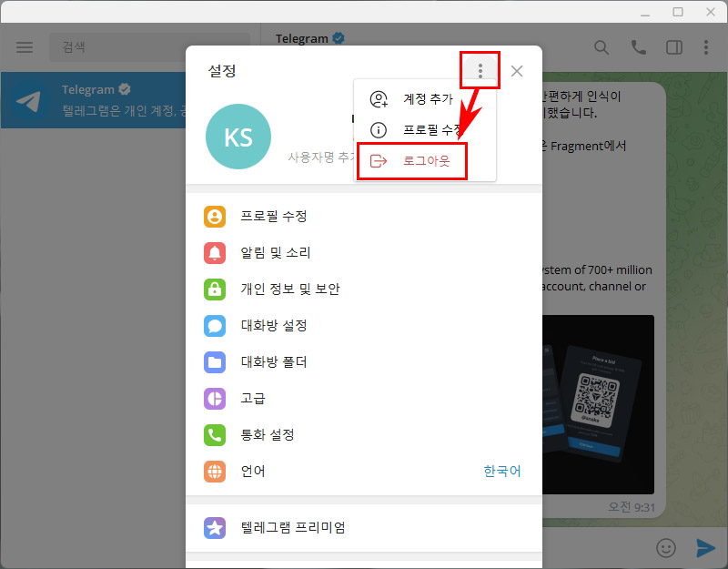The height and width of the screenshot is (569, 728).
Task: Open the hamburger main menu
Action: [25, 47]
